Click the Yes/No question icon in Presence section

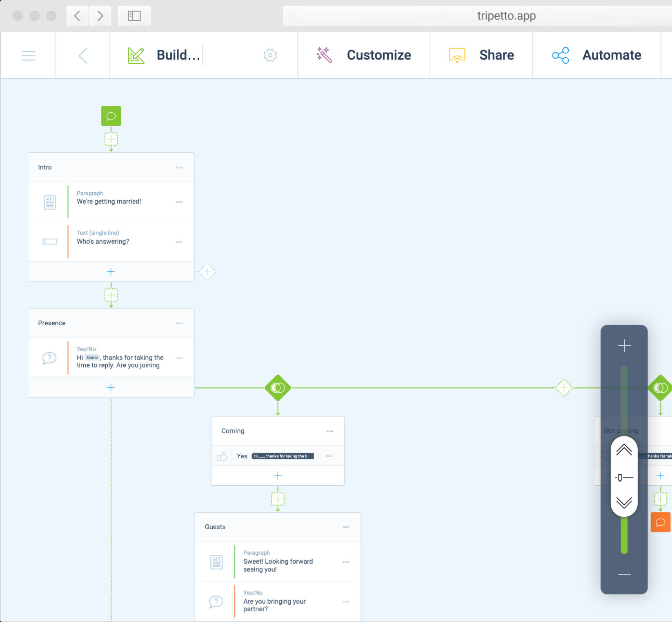pos(49,358)
